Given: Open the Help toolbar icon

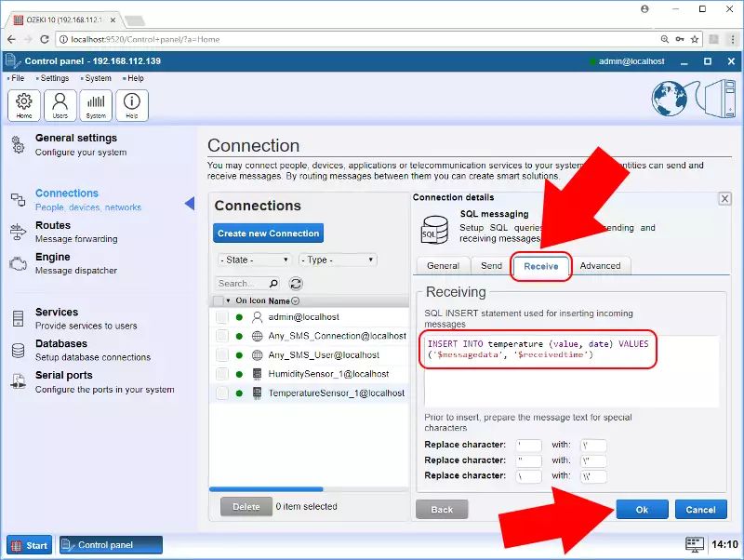Looking at the screenshot, I should (x=131, y=105).
